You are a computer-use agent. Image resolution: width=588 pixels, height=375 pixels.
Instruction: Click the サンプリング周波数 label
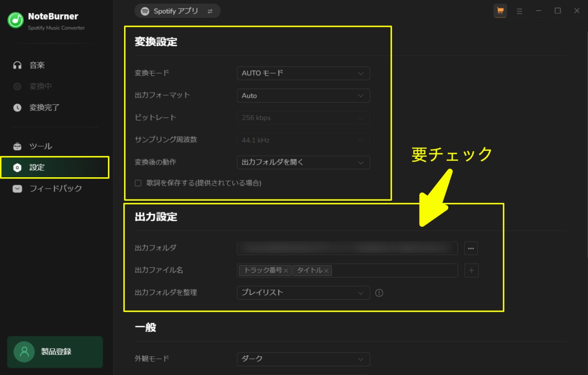pyautogui.click(x=166, y=140)
